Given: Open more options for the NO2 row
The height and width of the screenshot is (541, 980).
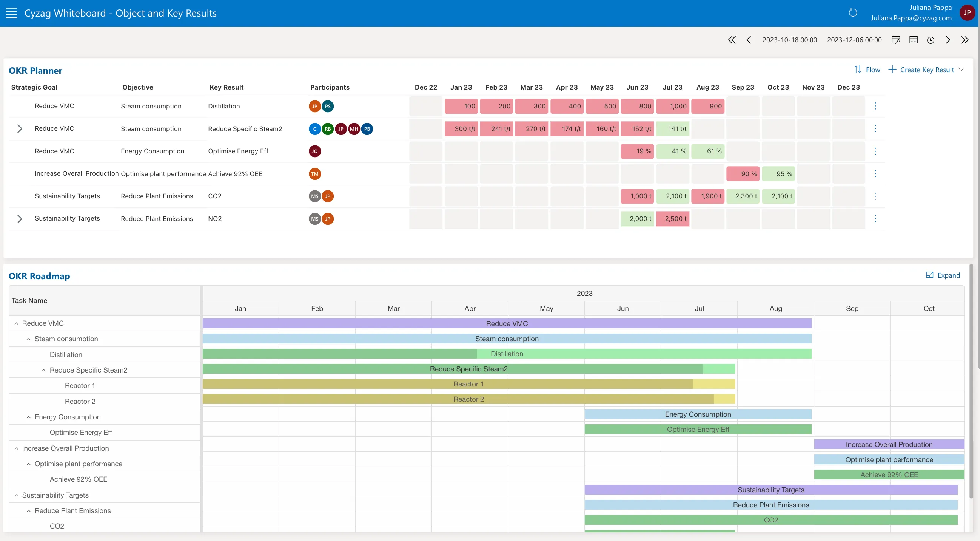Looking at the screenshot, I should pyautogui.click(x=875, y=218).
